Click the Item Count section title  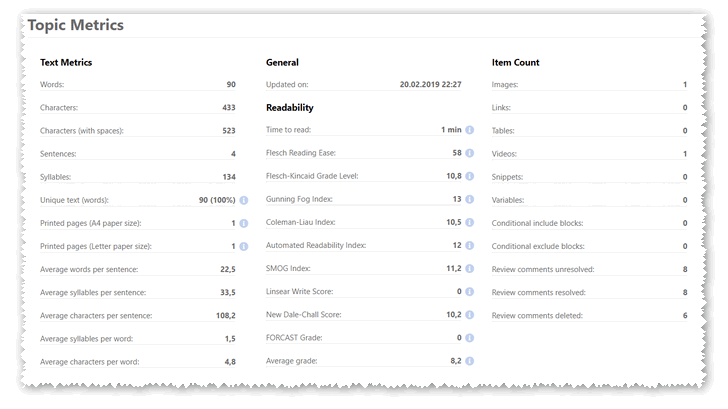tap(515, 63)
